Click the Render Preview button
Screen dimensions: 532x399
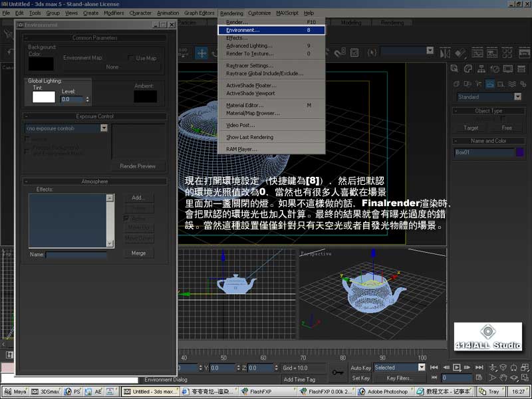tap(138, 166)
